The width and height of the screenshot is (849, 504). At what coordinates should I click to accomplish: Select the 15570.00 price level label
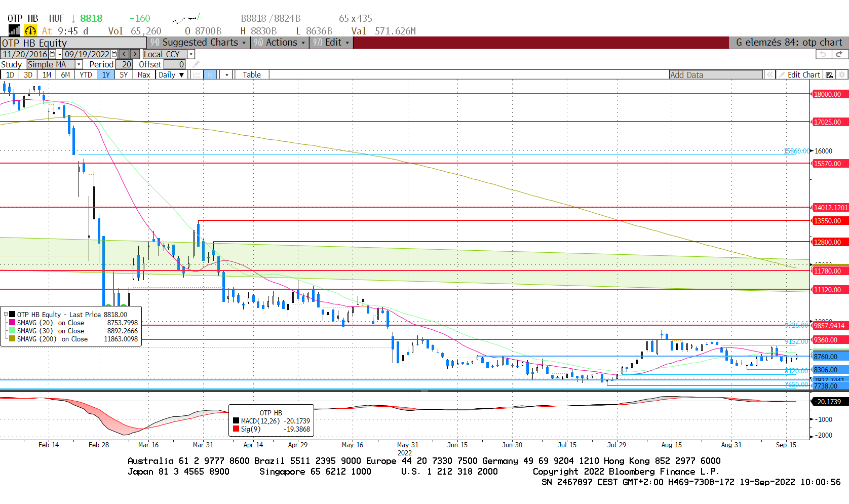click(830, 164)
